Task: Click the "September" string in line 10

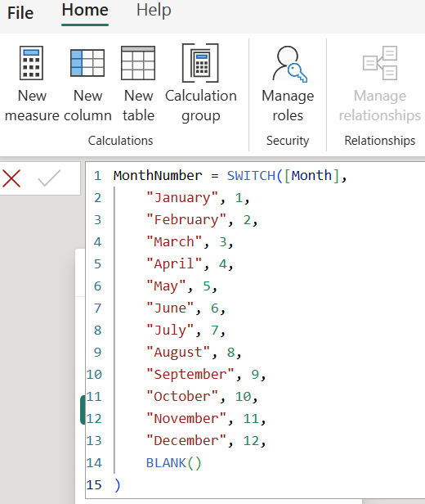Action: coord(190,375)
